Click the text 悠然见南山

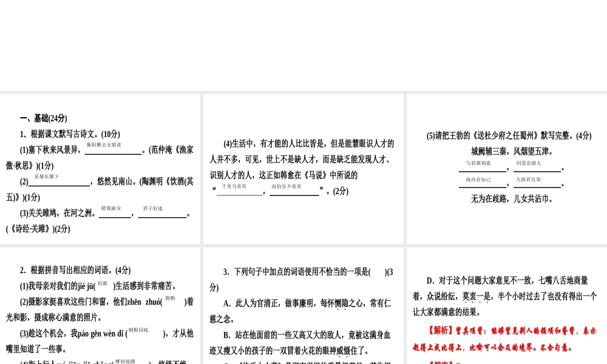pyautogui.click(x=116, y=181)
